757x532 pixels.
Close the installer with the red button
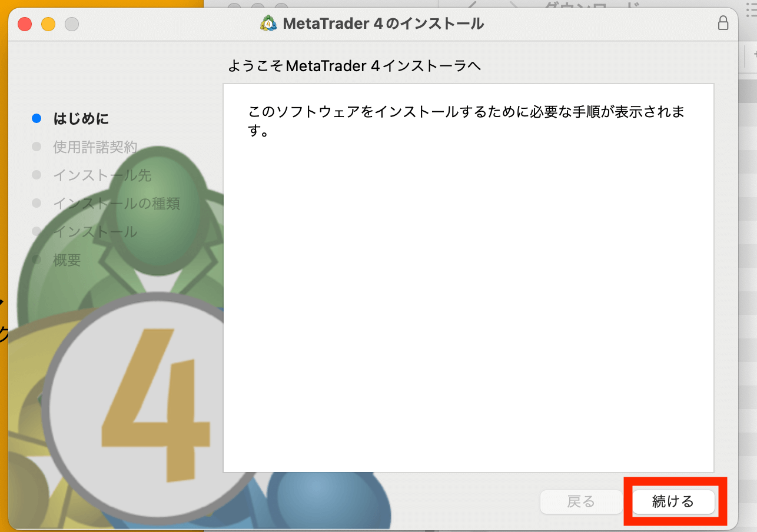tap(25, 24)
